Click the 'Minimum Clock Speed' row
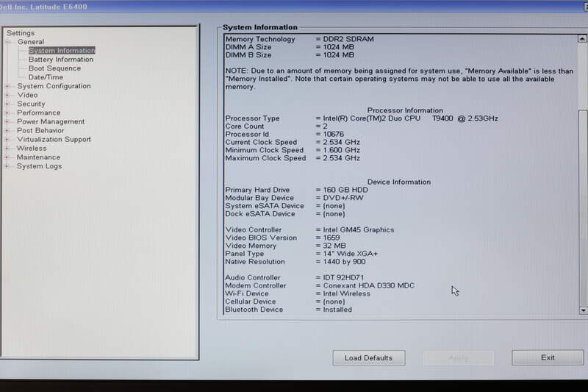588x392 pixels. (293, 150)
